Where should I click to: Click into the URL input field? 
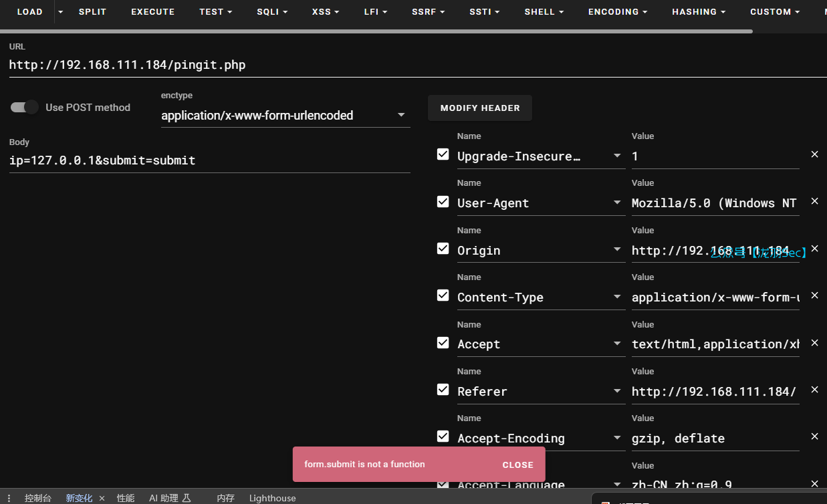click(x=401, y=65)
